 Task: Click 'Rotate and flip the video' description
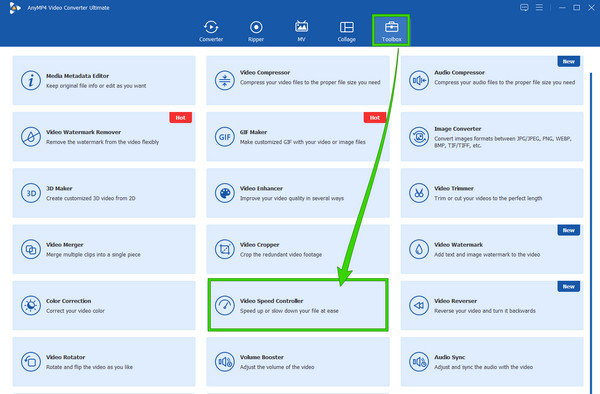point(89,367)
